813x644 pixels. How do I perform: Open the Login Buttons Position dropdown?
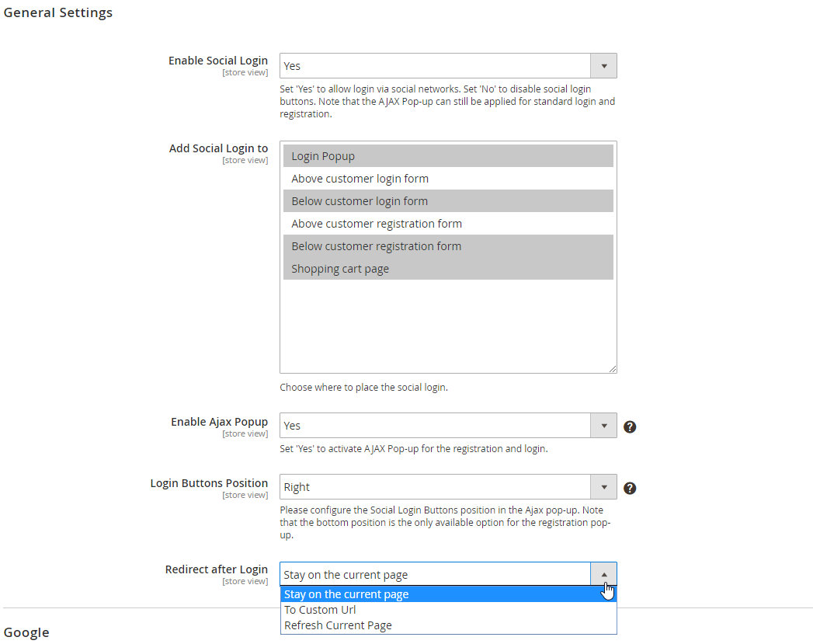(x=448, y=487)
